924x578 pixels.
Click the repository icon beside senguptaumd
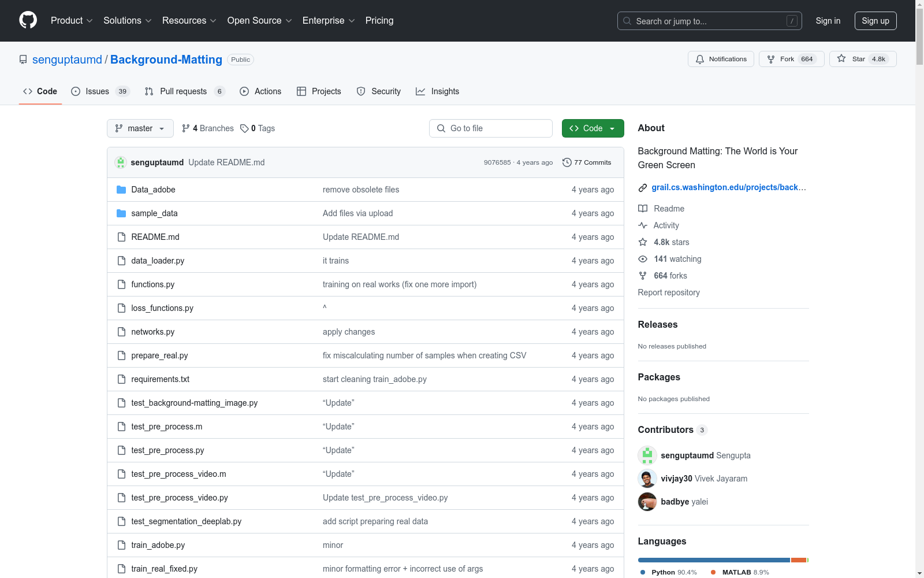point(23,60)
